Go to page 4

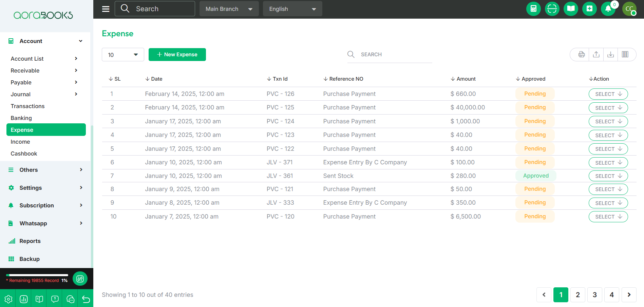tap(612, 295)
